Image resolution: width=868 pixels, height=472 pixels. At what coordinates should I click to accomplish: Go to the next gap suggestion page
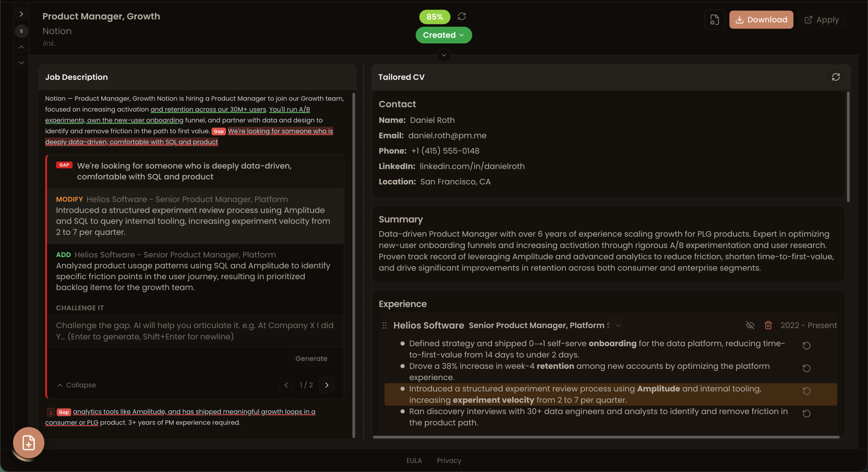(x=327, y=385)
